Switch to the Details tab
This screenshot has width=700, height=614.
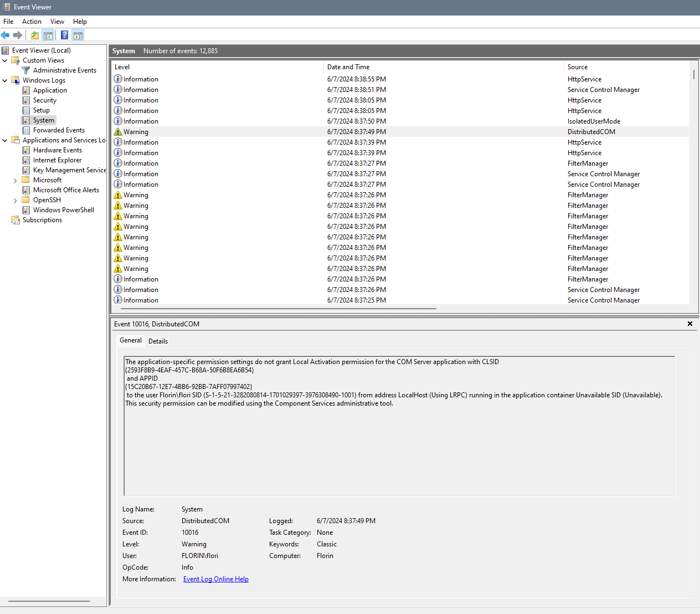pos(158,341)
